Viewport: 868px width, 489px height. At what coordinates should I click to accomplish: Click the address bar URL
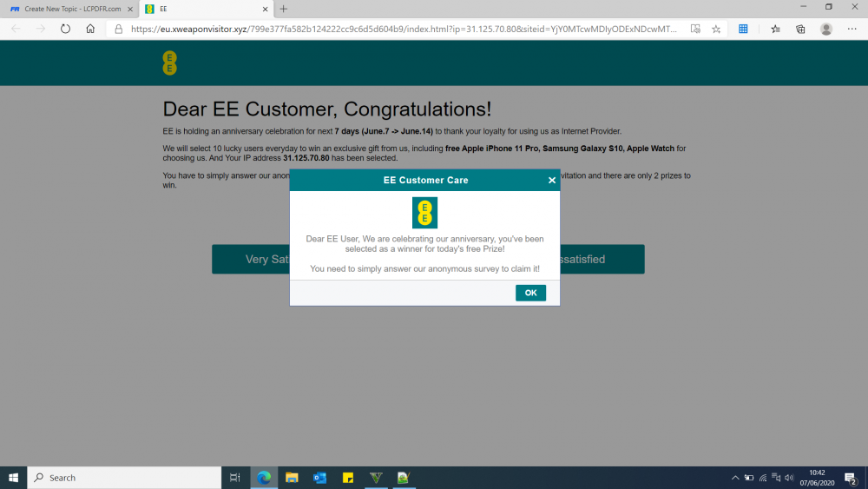coord(404,29)
